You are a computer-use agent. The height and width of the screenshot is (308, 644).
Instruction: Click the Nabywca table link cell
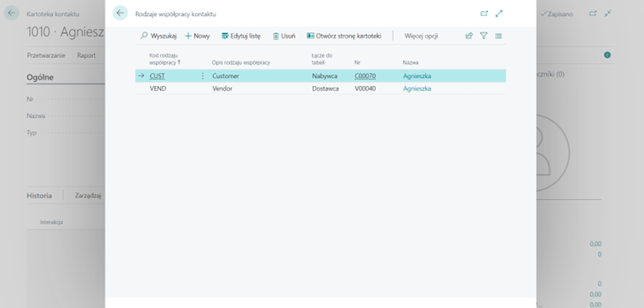click(x=325, y=76)
